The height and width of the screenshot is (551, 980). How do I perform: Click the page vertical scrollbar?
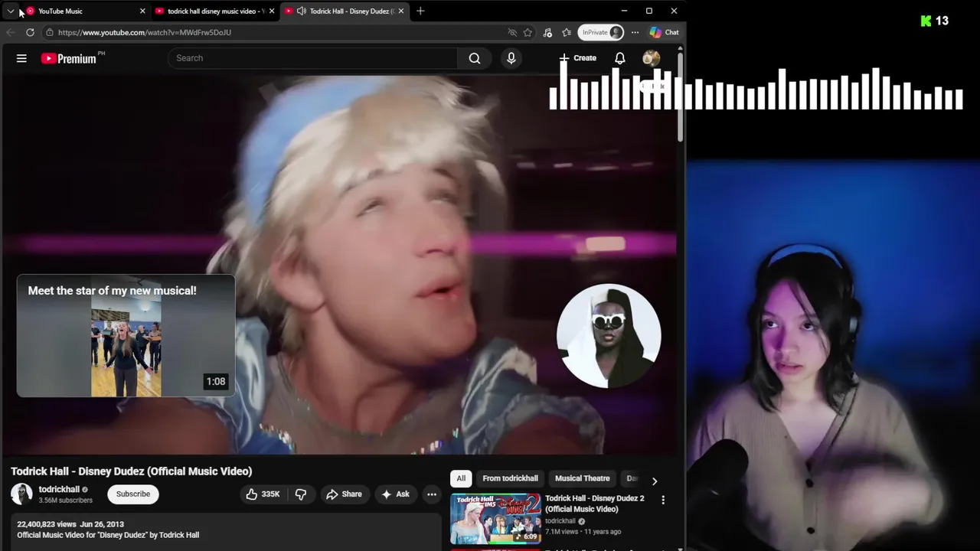point(680,96)
